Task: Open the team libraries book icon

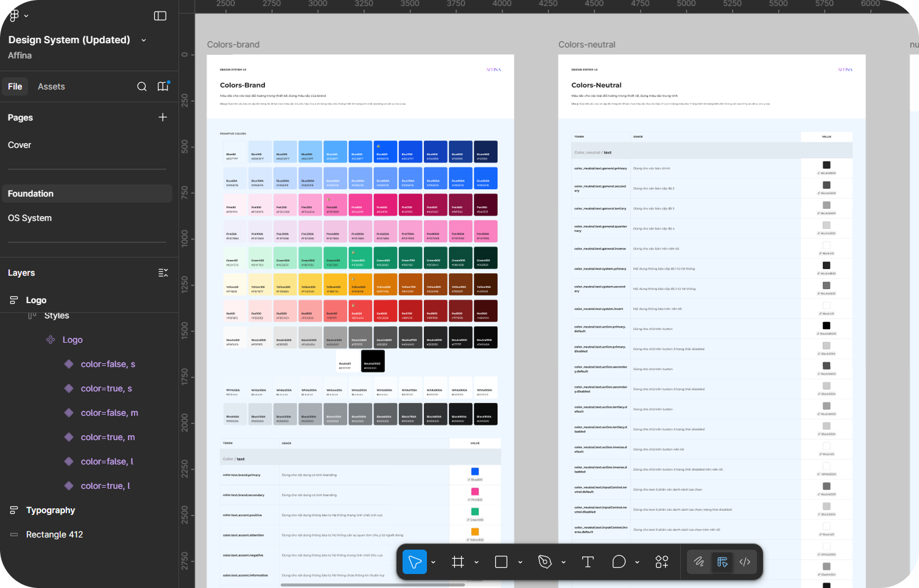Action: coord(163,86)
